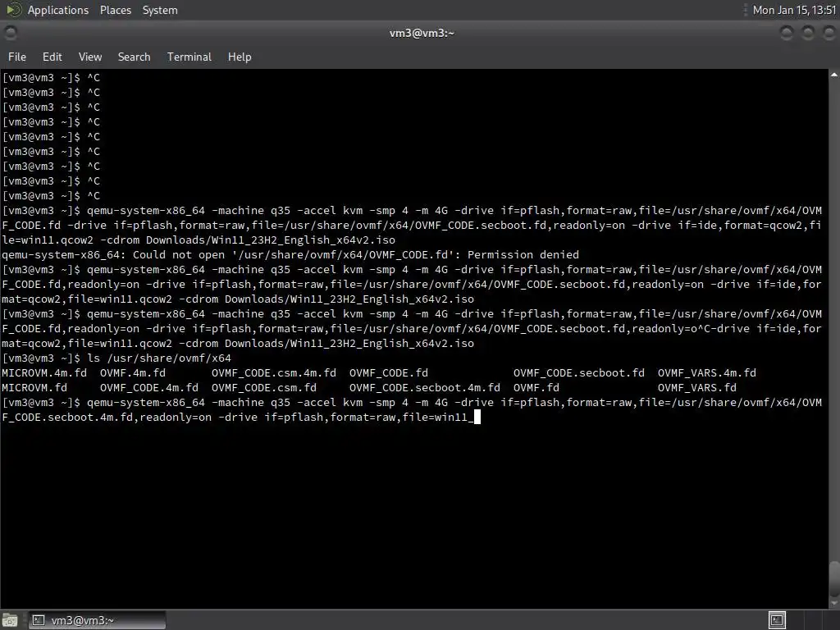Click the terminal scrollbar up arrow
This screenshot has width=840, height=630.
[x=834, y=75]
